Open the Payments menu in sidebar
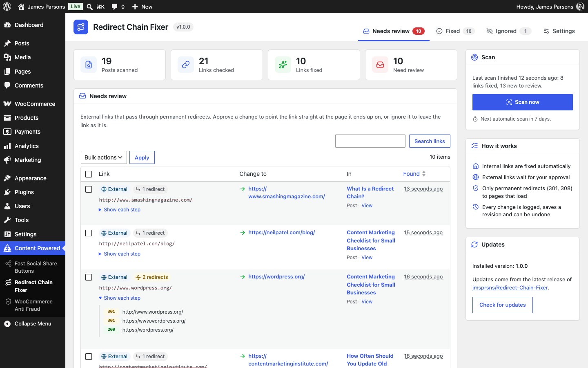 (x=33, y=132)
